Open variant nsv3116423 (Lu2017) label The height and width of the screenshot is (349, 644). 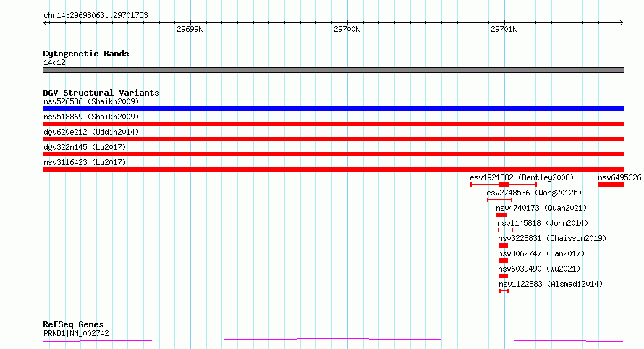(x=85, y=162)
